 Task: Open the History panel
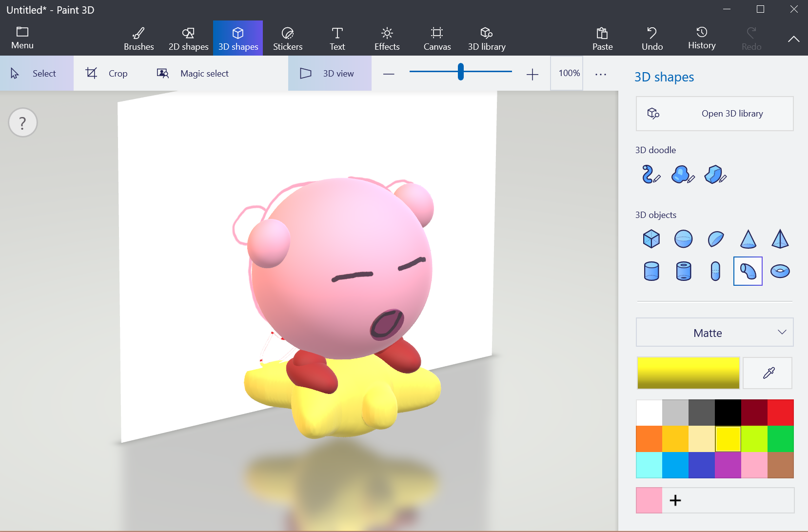click(702, 39)
